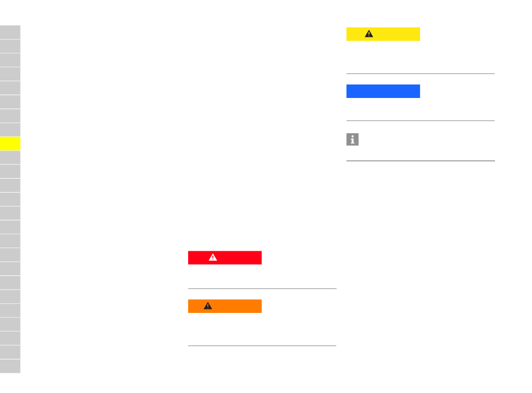Click the black warning triangle on yellow banner
The width and height of the screenshot is (532, 393).
369,34
